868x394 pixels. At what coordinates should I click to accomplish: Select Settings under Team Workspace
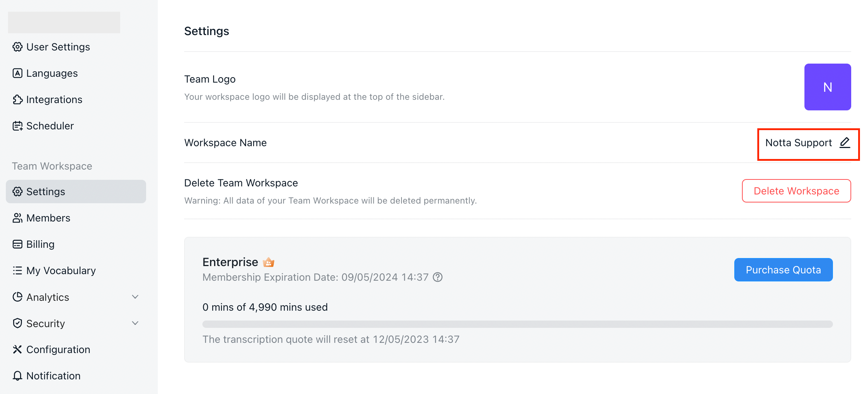tap(45, 191)
